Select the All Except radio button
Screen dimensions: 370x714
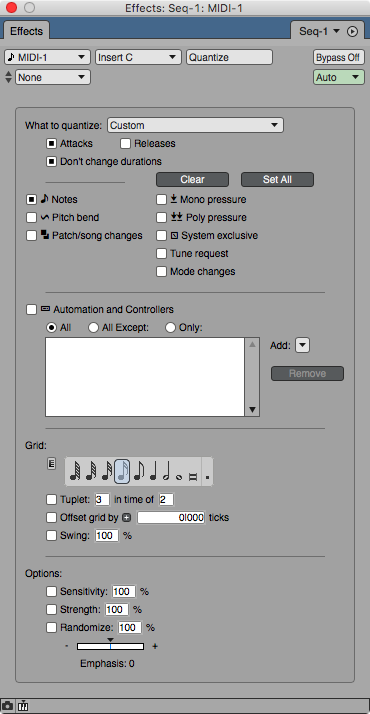pos(93,327)
